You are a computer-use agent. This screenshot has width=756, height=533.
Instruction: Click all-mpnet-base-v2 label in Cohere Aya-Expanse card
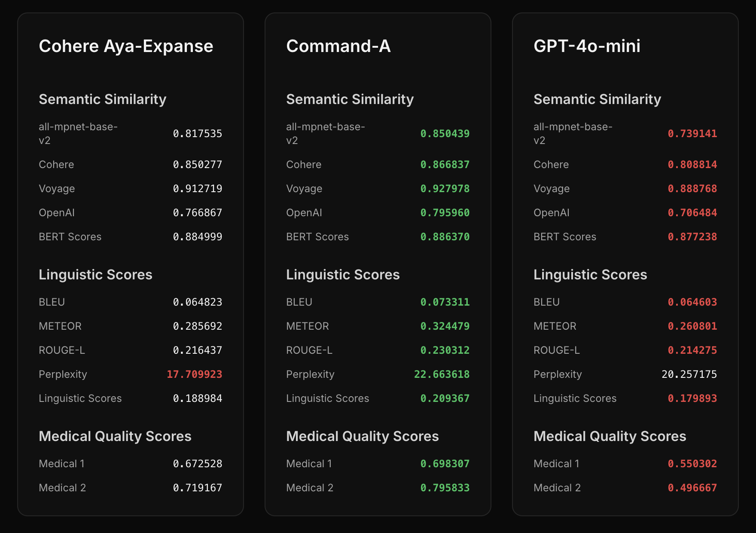click(x=78, y=134)
